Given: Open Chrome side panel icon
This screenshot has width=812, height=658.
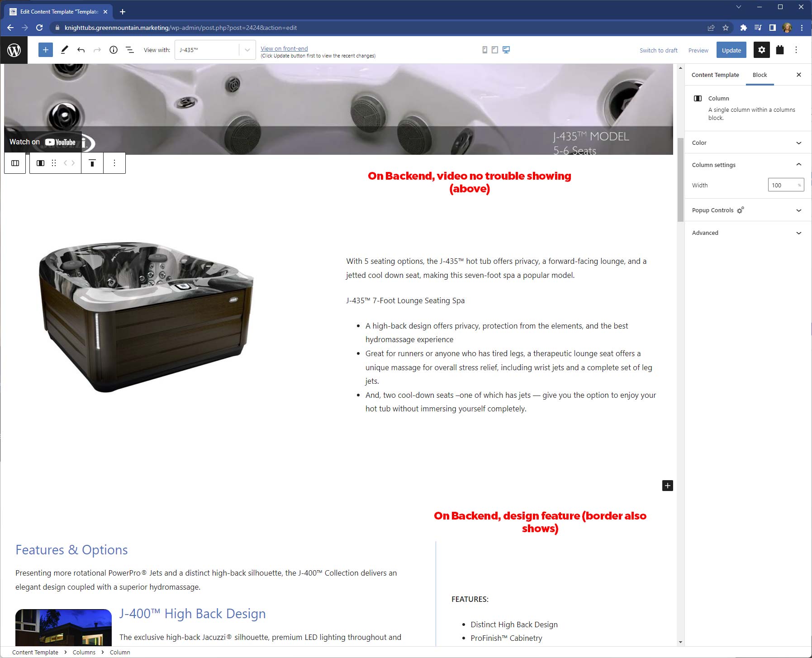Looking at the screenshot, I should (773, 28).
